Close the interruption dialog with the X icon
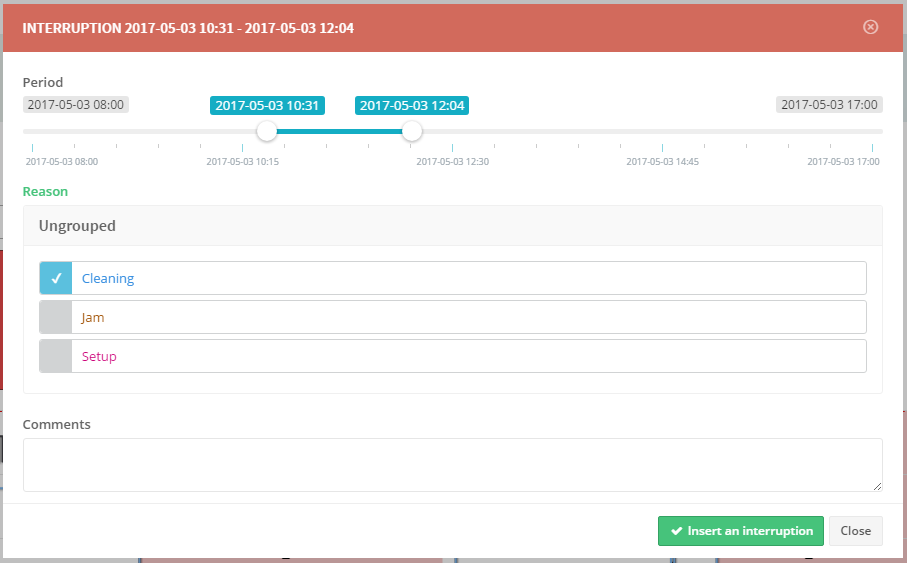This screenshot has width=907, height=563. coord(870,27)
